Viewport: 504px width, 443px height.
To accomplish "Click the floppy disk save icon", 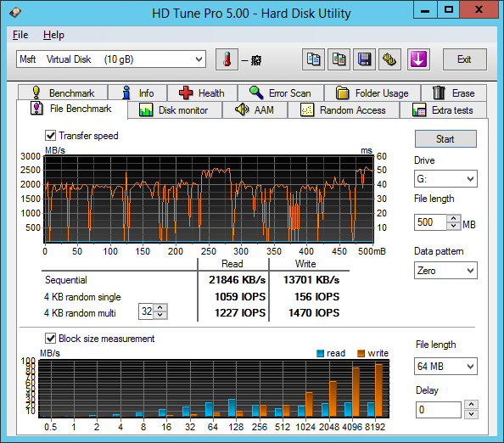I will 364,59.
